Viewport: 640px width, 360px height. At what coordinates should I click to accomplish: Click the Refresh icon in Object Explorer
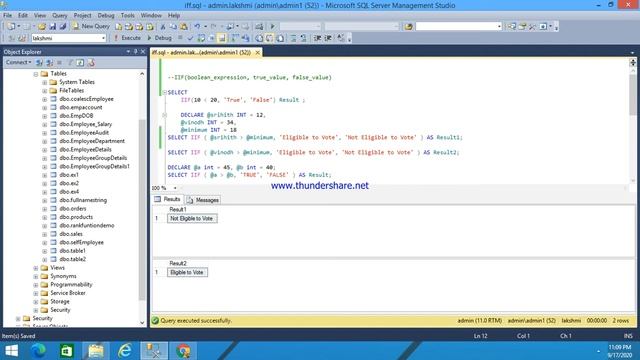[80, 62]
